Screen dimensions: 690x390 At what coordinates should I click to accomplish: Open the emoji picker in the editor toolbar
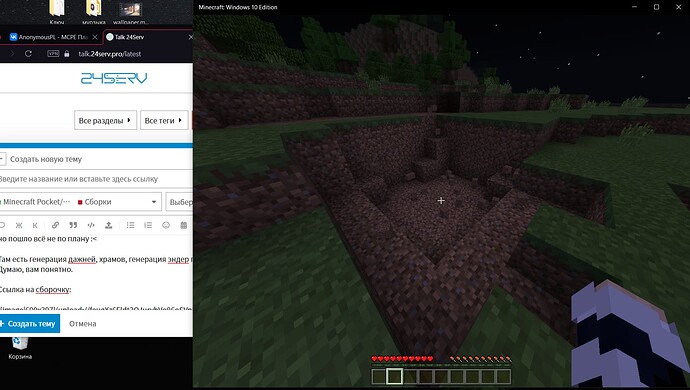point(166,225)
